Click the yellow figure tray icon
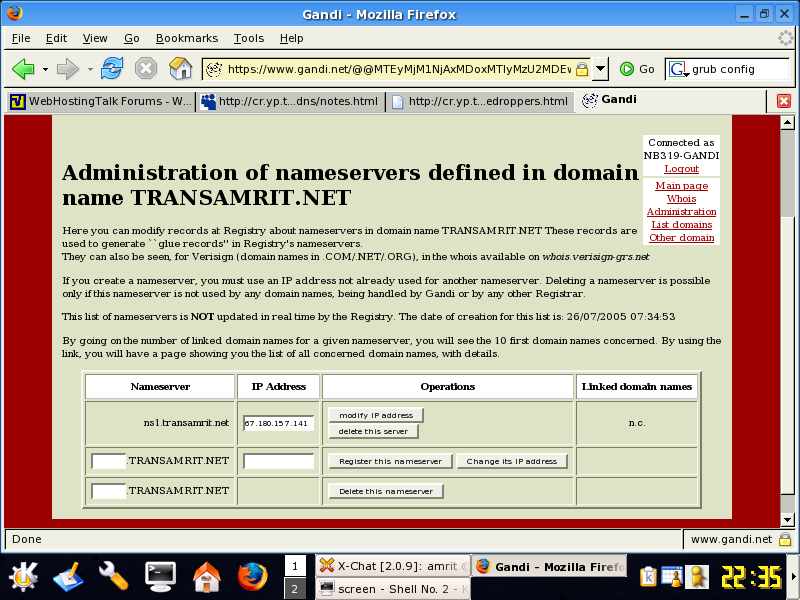Image resolution: width=800 pixels, height=600 pixels. pos(696,577)
